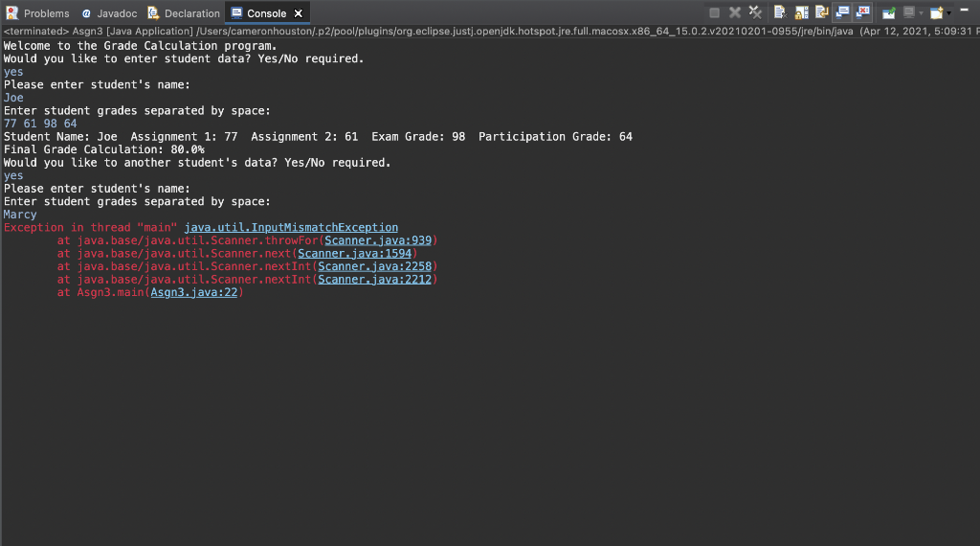Image resolution: width=980 pixels, height=546 pixels.
Task: Open the java.util.InputMismatchException link
Action: [291, 228]
